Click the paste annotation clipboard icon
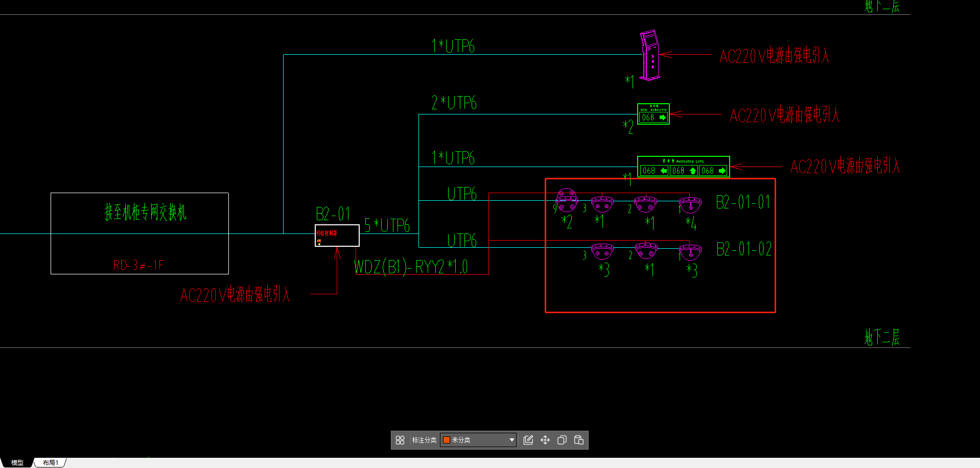 pyautogui.click(x=579, y=440)
